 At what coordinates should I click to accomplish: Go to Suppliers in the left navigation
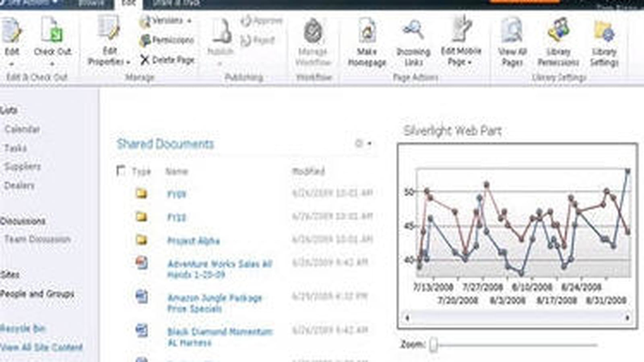[23, 166]
